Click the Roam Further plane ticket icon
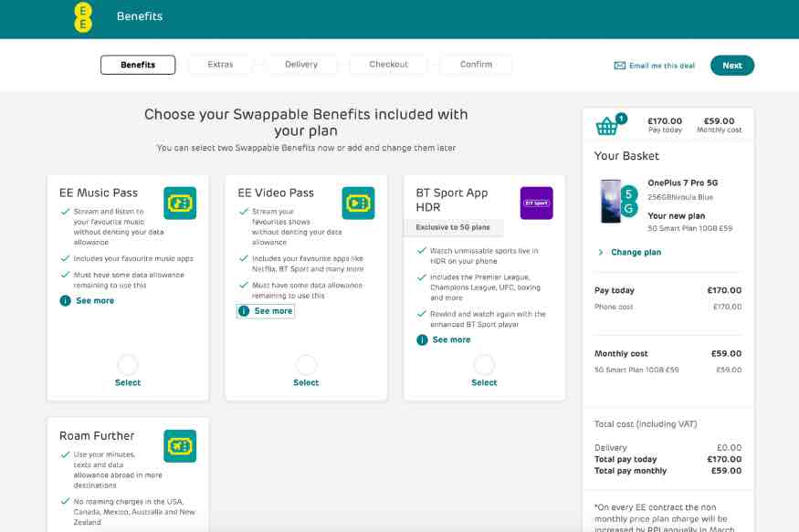The height and width of the screenshot is (532, 799). coord(180,446)
